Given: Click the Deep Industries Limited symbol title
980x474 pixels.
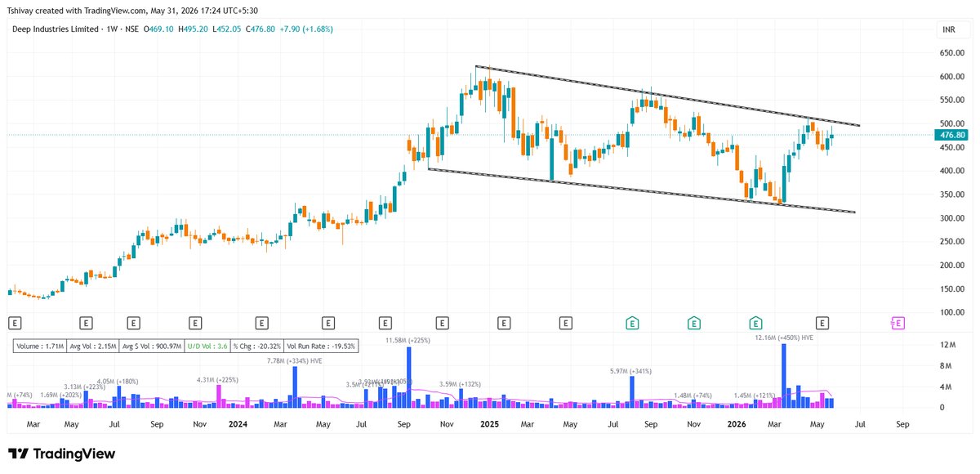Looking at the screenshot, I should click(54, 29).
